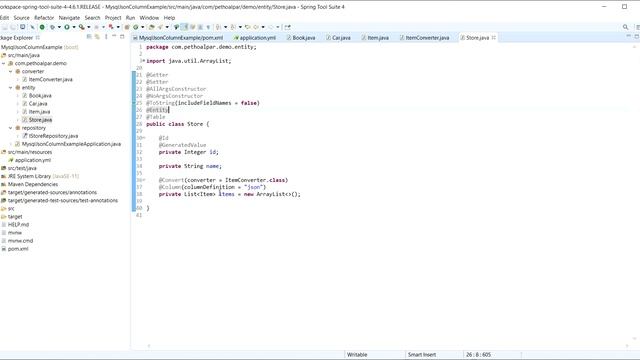Collapse all in Package Explorer
640x360 pixels.
coord(89,37)
